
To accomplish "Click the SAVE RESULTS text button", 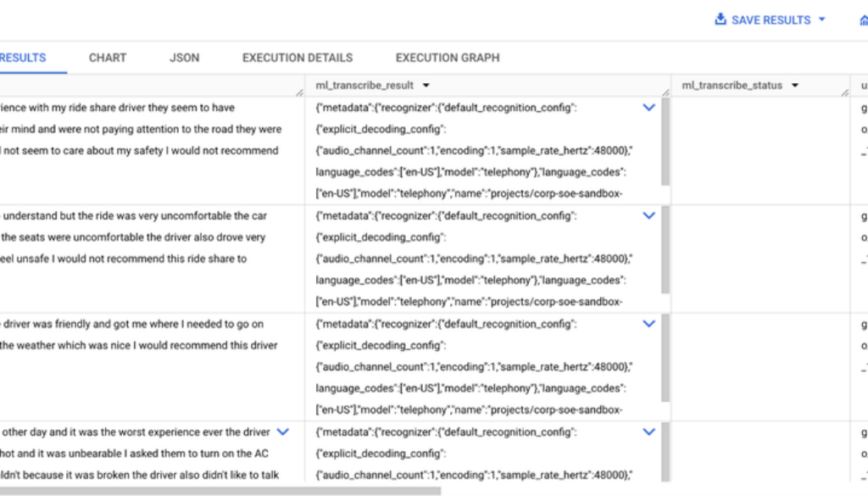I will click(771, 20).
